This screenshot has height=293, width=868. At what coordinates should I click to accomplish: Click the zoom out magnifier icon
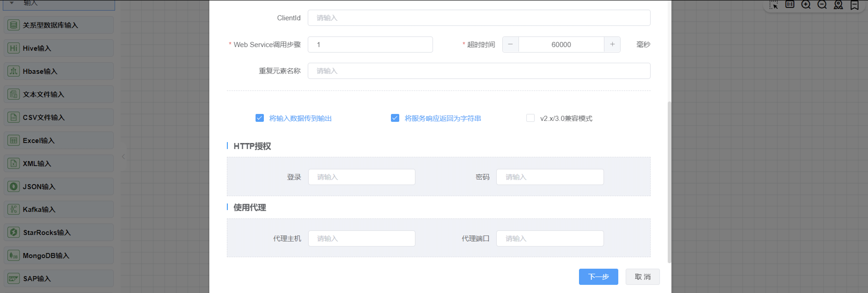(822, 5)
